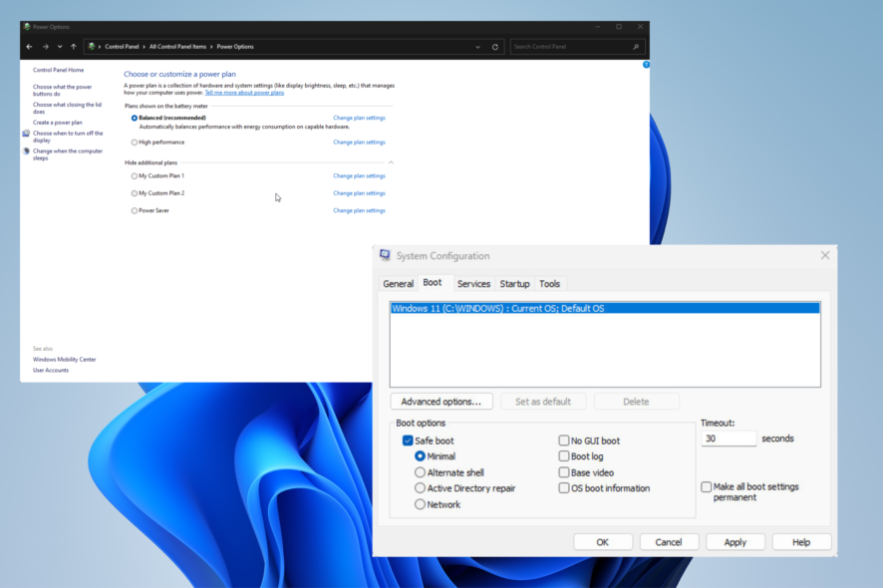Open User Accounts under See also
The height and width of the screenshot is (588, 883).
point(51,370)
